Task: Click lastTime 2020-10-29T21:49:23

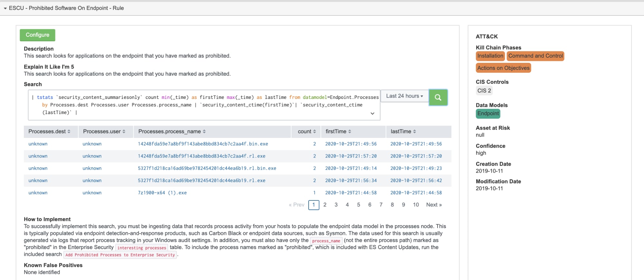Action: click(416, 169)
